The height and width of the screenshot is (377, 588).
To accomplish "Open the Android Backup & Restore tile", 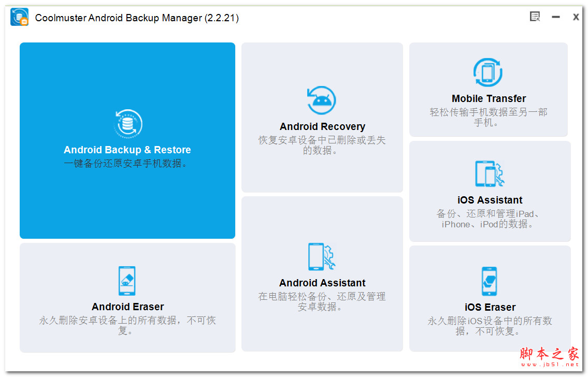I will [x=127, y=140].
